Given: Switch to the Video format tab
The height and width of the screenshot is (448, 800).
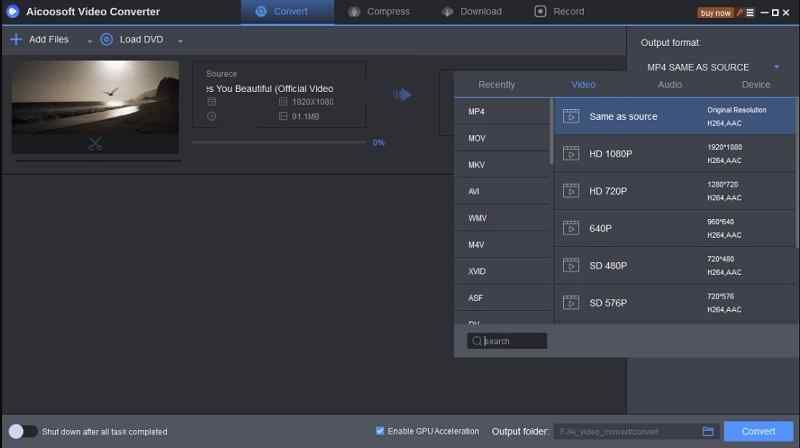Looking at the screenshot, I should pos(583,85).
